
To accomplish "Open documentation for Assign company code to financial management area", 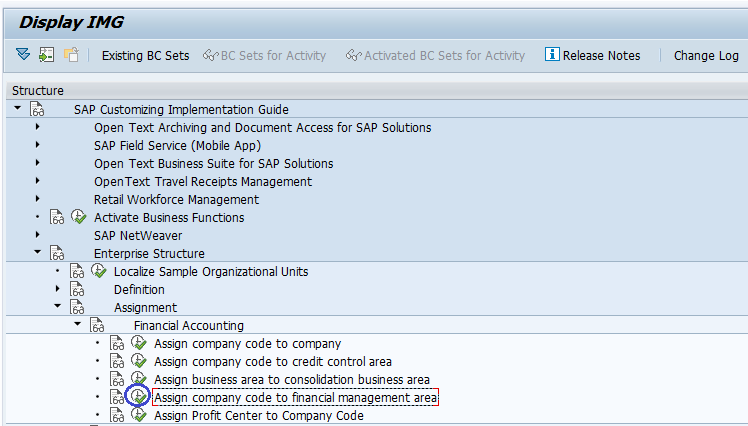I will pos(117,397).
